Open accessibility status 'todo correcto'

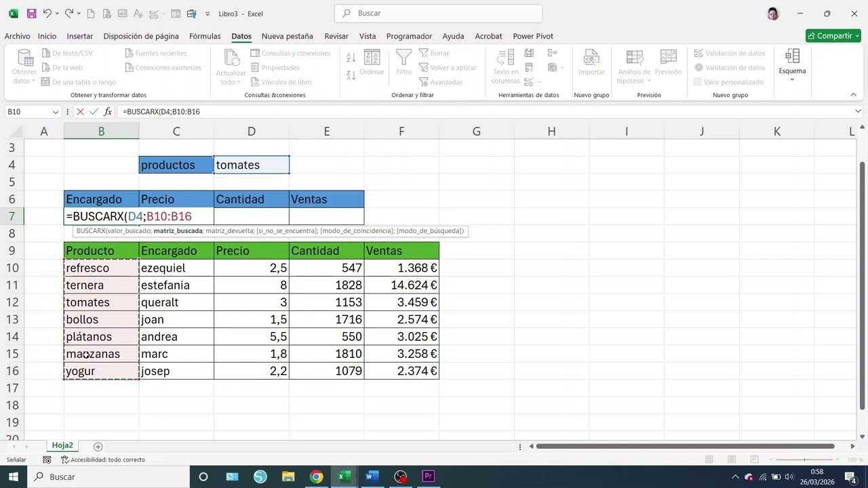coord(103,460)
